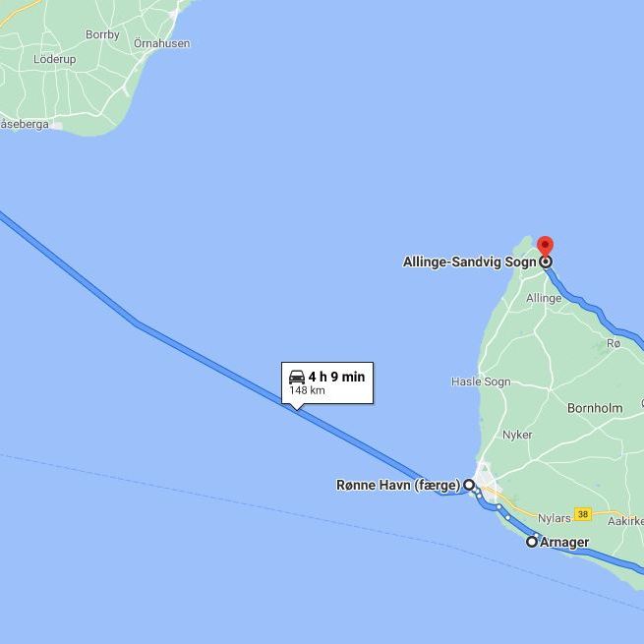Click the Rønne Havn (færge) label text
Screen dimensions: 644x644
(398, 485)
